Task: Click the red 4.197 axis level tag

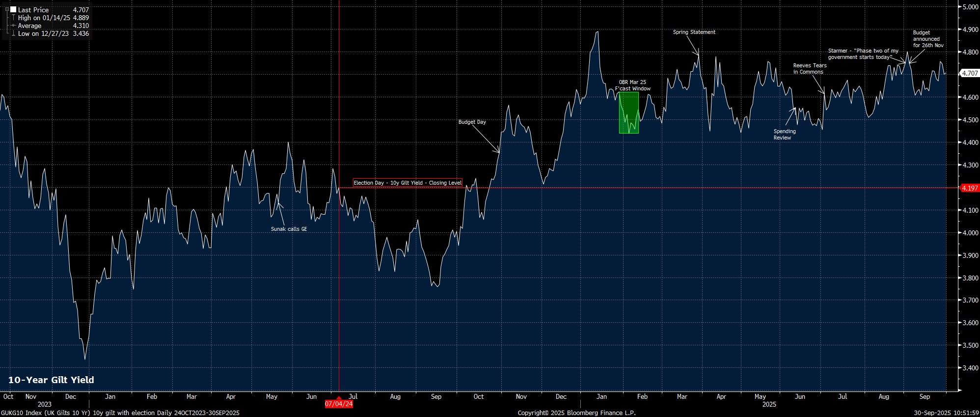Action: tap(970, 188)
